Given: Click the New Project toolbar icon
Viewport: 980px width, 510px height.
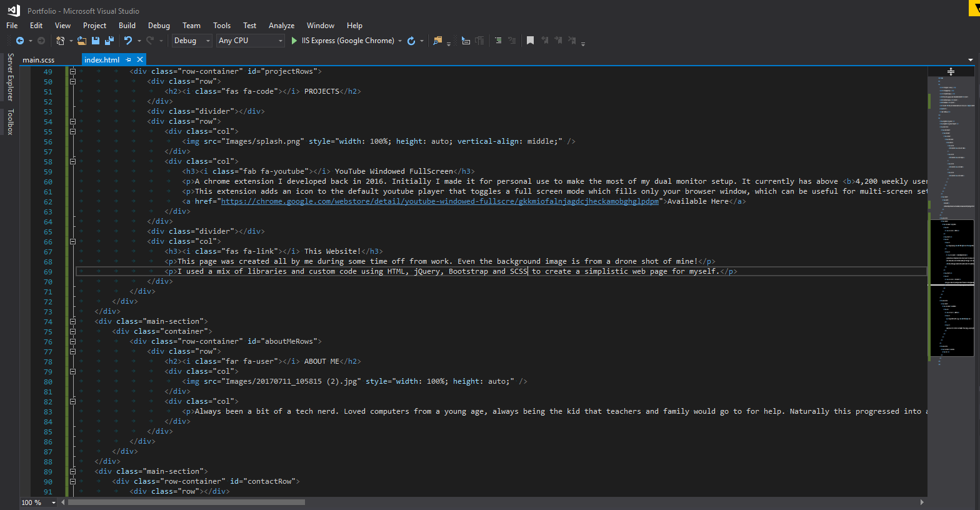Looking at the screenshot, I should pyautogui.click(x=60, y=41).
